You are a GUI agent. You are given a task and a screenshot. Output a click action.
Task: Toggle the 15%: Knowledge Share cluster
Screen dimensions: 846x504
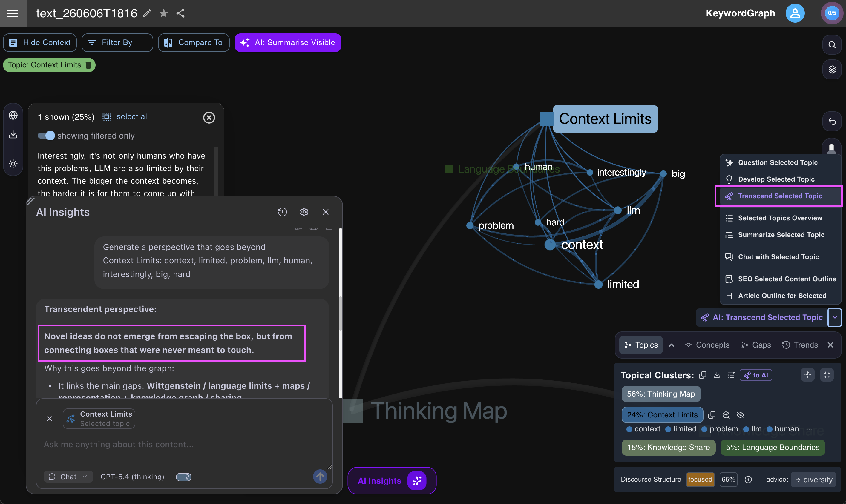click(668, 447)
